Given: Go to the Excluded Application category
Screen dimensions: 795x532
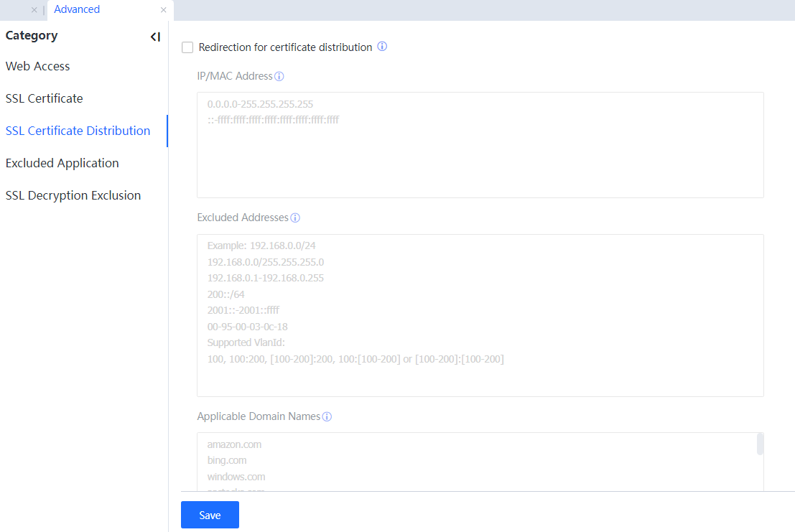Looking at the screenshot, I should coord(62,163).
